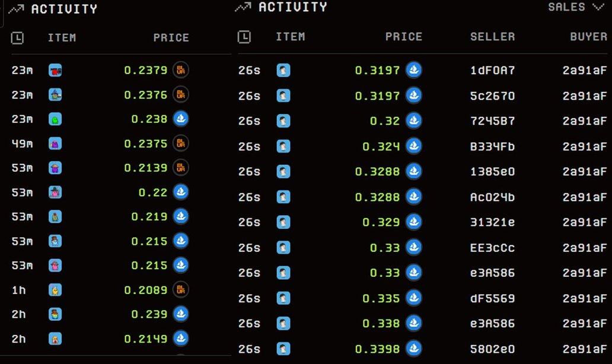
Task: Open the NFT thumbnail on the 0.335 sale row
Action: click(x=283, y=298)
